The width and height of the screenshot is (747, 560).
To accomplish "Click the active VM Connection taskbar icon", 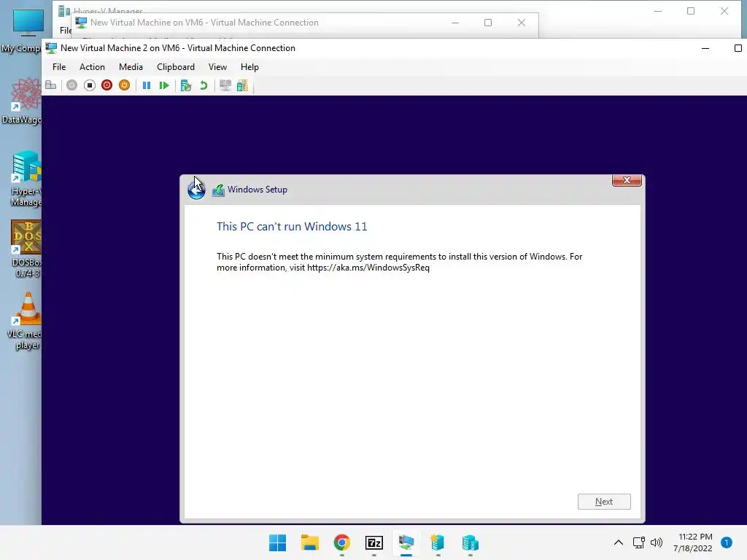I will point(406,542).
